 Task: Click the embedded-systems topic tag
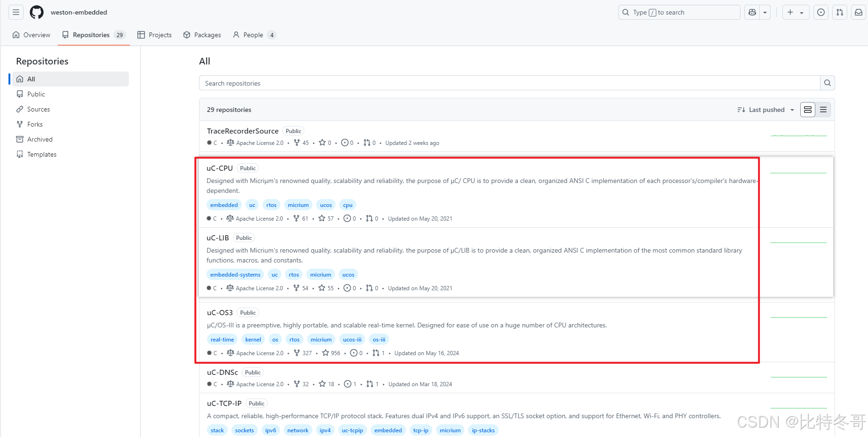[235, 274]
